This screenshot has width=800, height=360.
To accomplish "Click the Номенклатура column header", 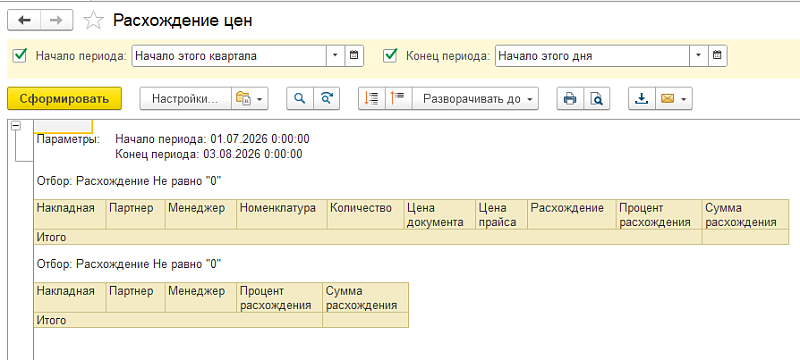I will pos(282,215).
